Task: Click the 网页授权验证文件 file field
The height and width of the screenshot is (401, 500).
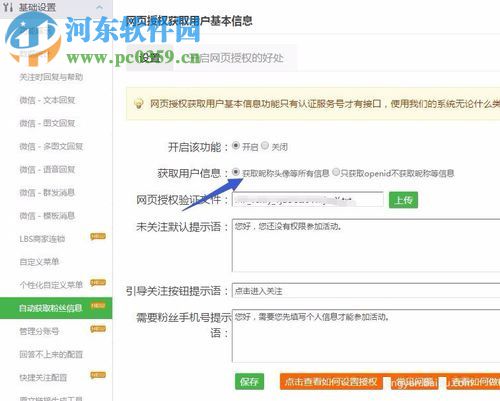Action: [308, 200]
